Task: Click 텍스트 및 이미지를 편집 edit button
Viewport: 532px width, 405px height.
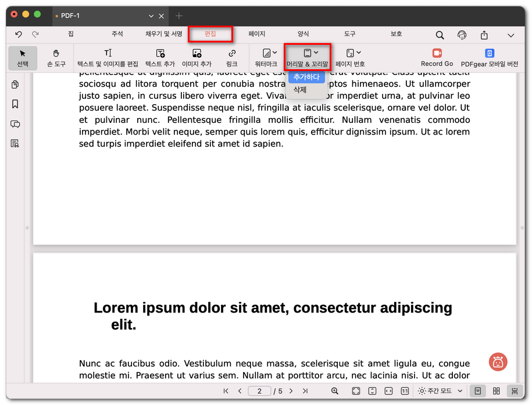Action: click(x=108, y=58)
